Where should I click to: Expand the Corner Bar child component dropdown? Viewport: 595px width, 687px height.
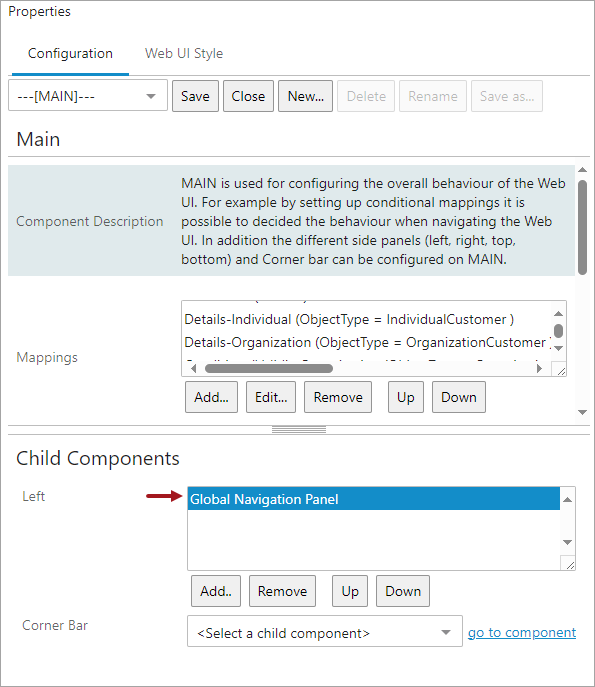click(325, 631)
